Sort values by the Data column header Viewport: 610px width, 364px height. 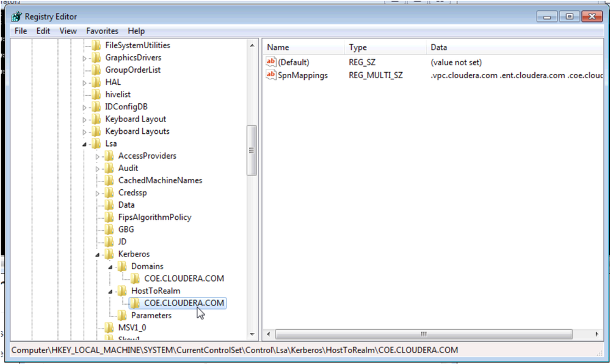tap(515, 47)
